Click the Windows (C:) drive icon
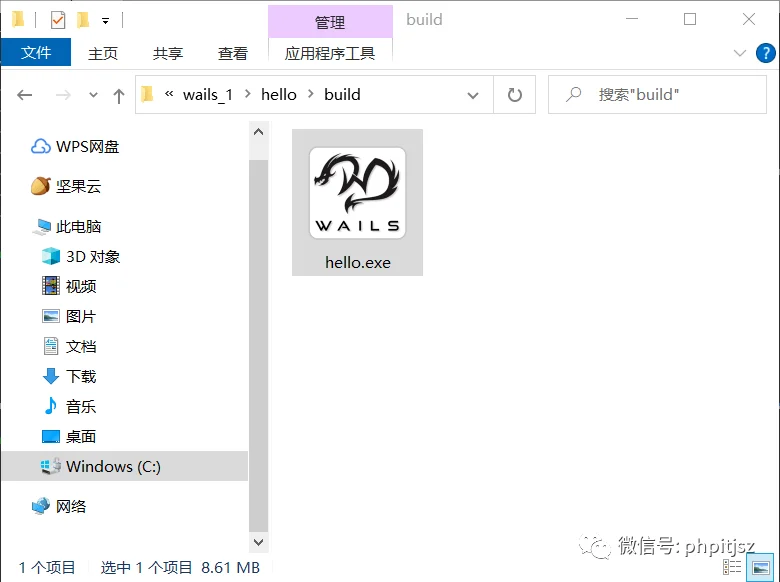Screen dimensions: 780x582 [x=51, y=466]
